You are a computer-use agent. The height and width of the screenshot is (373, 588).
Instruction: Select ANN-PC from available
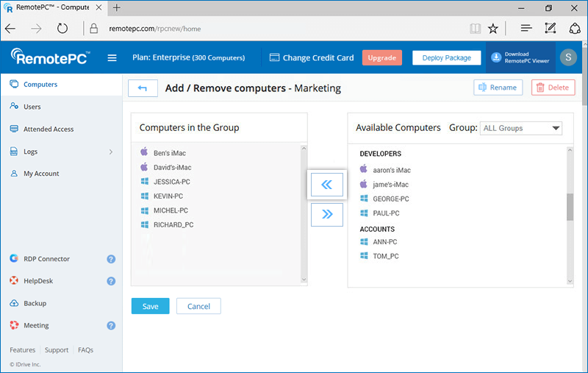[x=384, y=241]
